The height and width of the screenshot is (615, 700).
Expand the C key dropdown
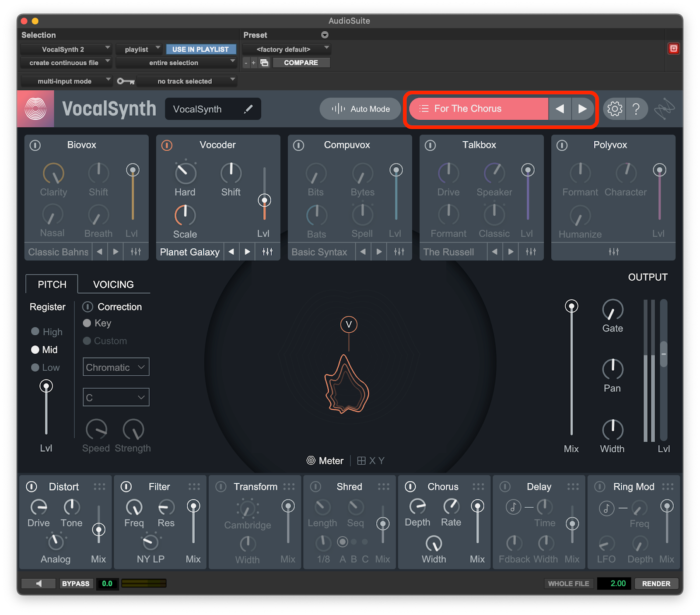116,397
